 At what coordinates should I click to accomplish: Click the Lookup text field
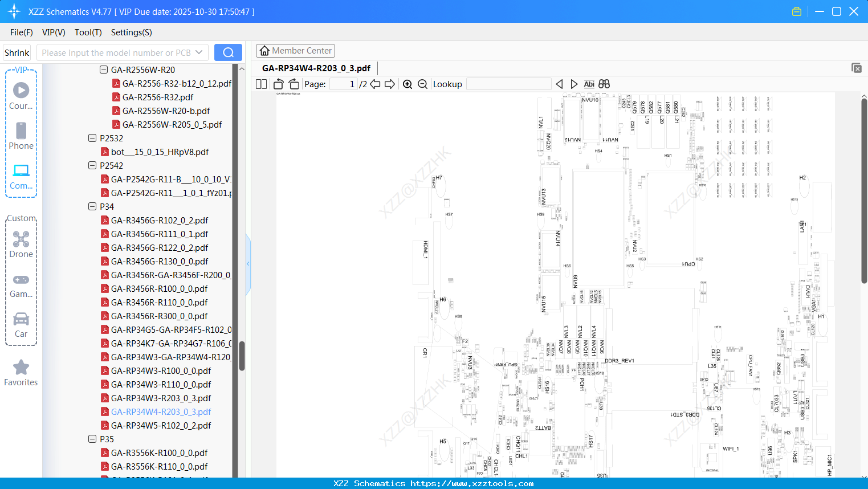(x=508, y=84)
